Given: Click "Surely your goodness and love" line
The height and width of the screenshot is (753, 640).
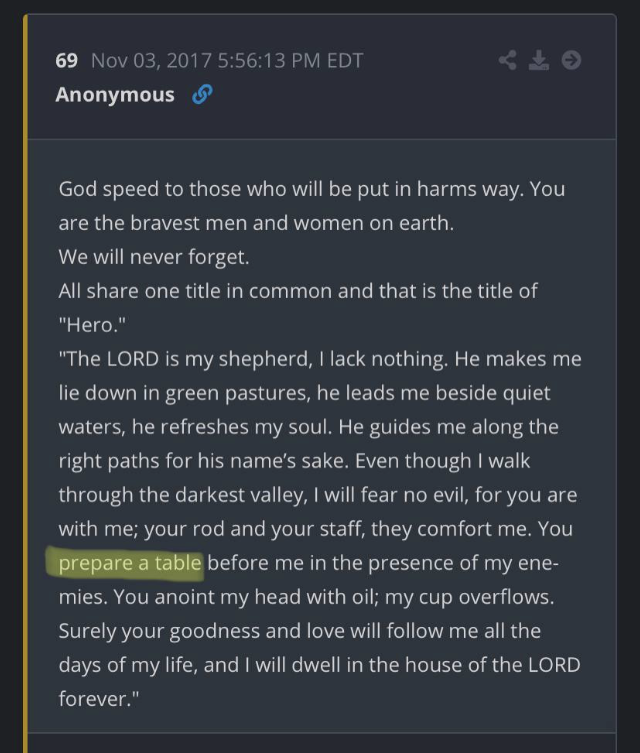Looking at the screenshot, I should pos(300,631).
